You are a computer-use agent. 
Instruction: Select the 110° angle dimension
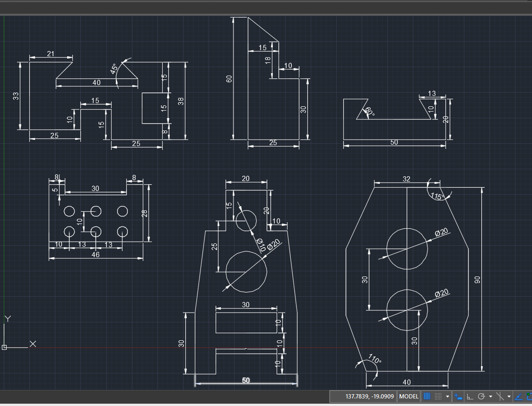[375, 359]
